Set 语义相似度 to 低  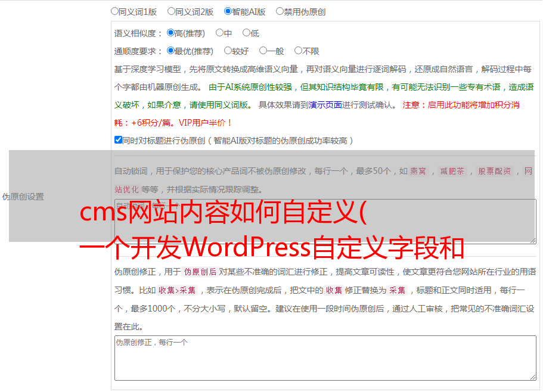[246, 33]
